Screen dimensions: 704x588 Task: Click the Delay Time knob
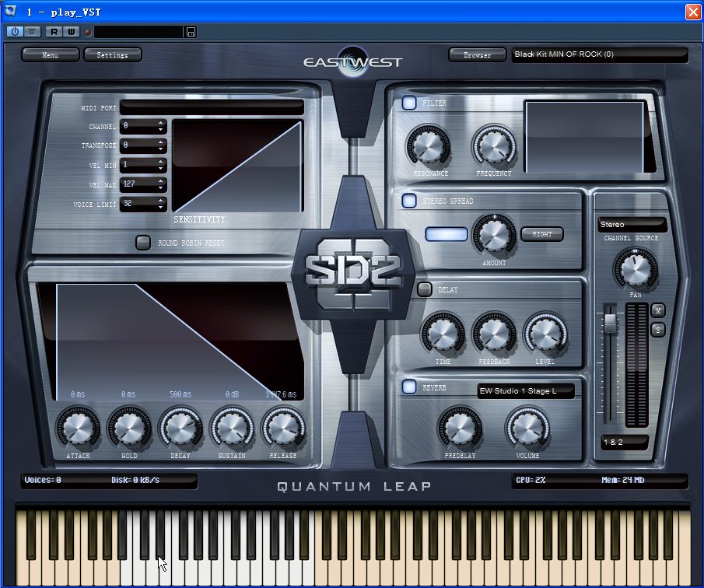coord(443,334)
